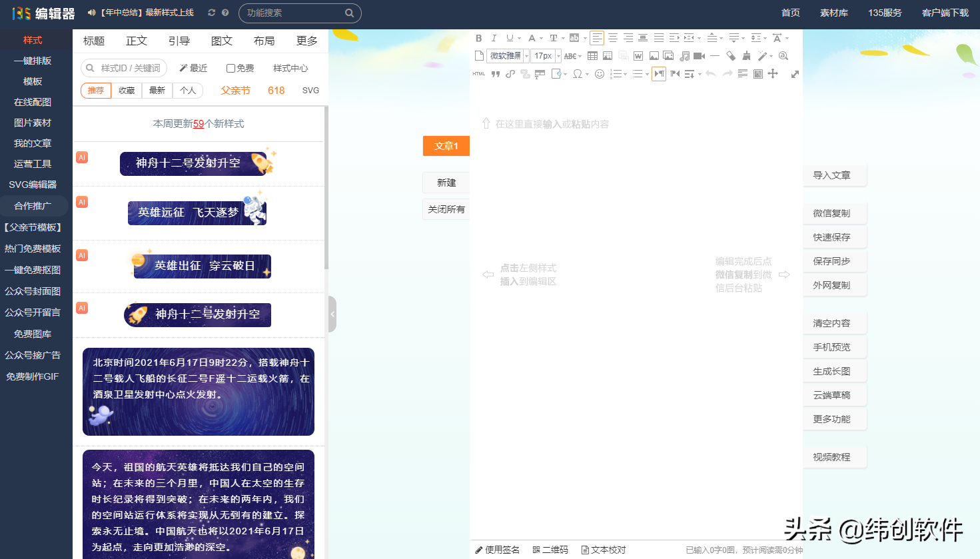Open the insert table icon
This screenshot has height=559, width=980.
592,55
